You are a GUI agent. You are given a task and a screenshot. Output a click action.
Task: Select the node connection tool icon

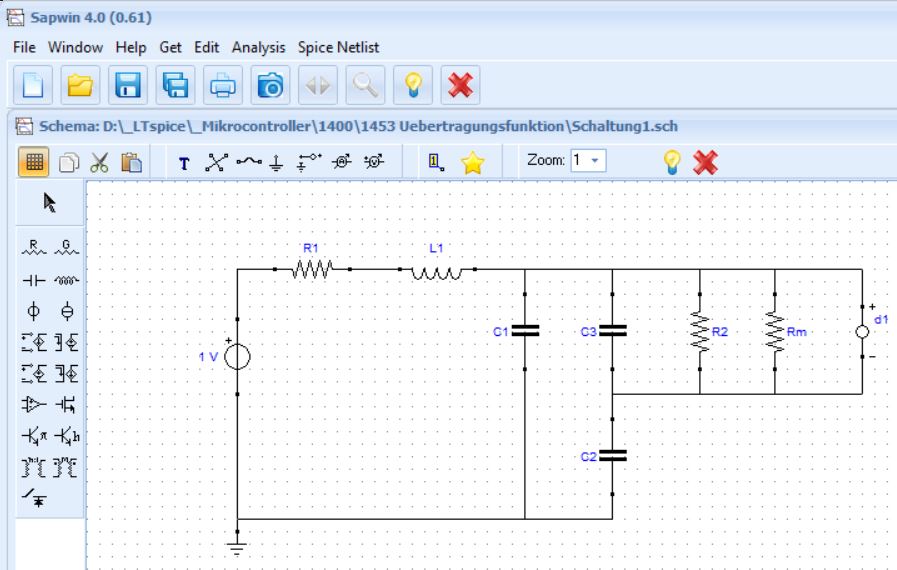click(216, 163)
